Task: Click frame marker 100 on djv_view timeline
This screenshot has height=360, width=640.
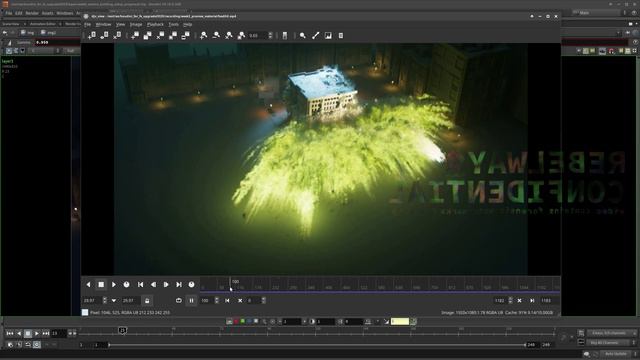Action: [236, 282]
